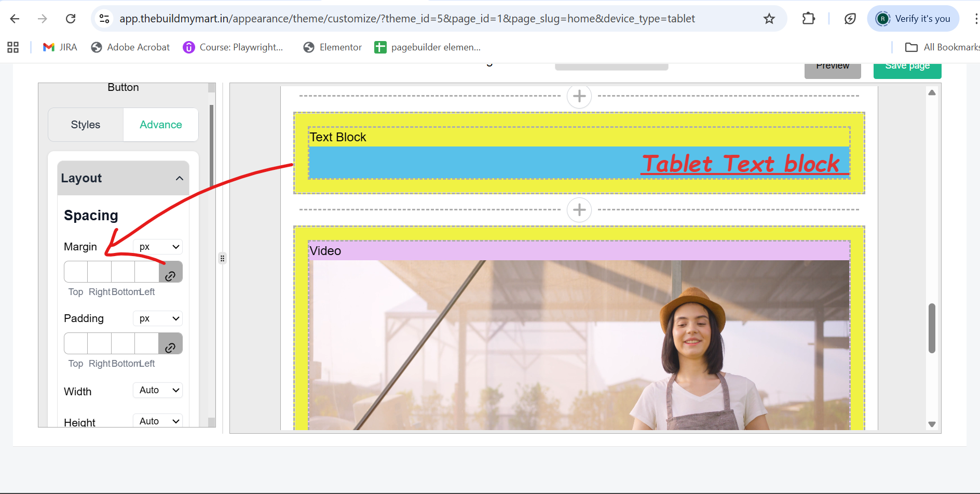The image size is (980, 494).
Task: Click the performance icon next to extensions
Action: (x=850, y=19)
